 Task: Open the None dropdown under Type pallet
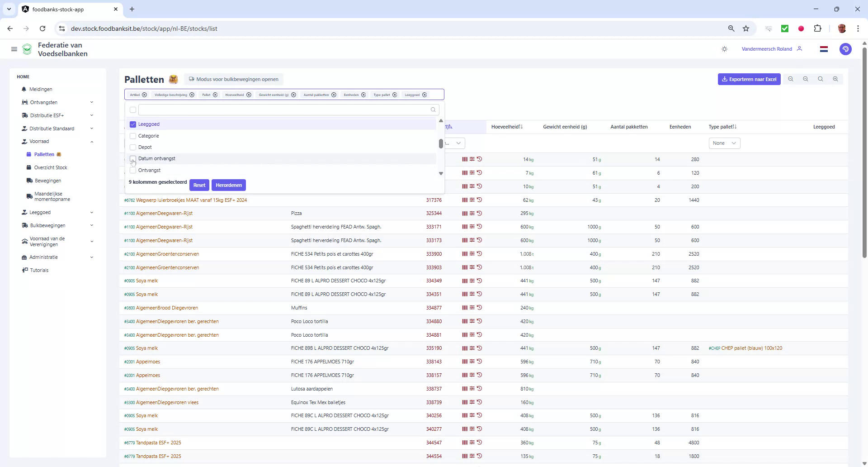point(724,143)
